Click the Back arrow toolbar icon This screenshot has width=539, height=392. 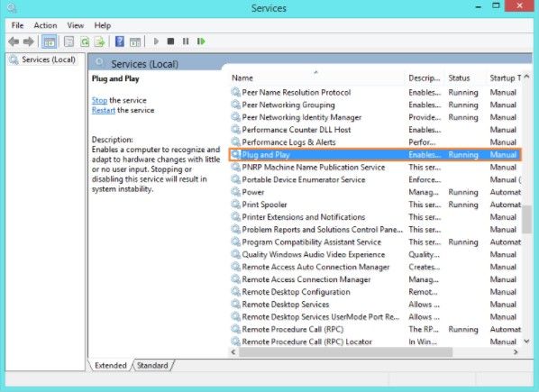coord(14,41)
